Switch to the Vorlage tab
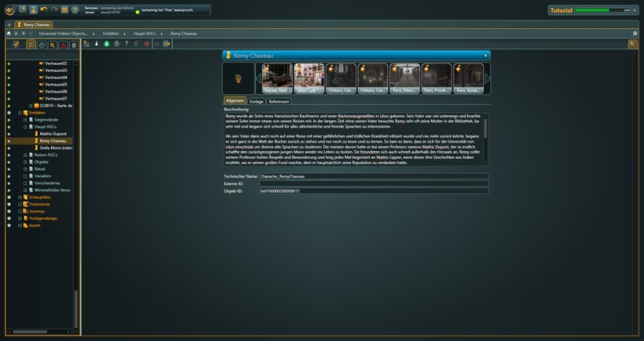The height and width of the screenshot is (341, 644). (x=256, y=101)
